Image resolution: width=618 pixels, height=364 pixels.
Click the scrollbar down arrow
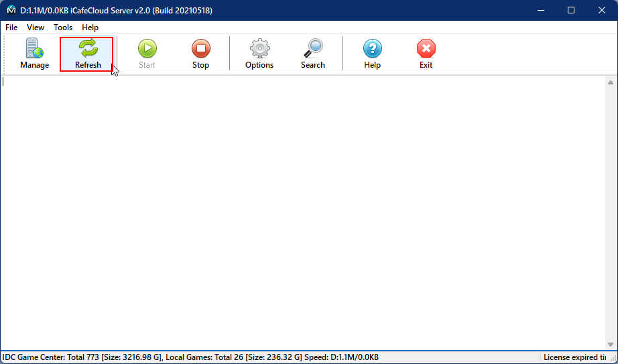pyautogui.click(x=611, y=344)
